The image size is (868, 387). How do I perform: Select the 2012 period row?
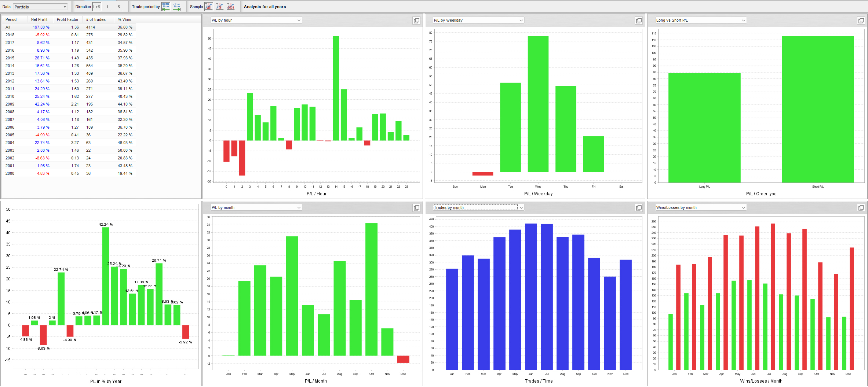tap(69, 81)
